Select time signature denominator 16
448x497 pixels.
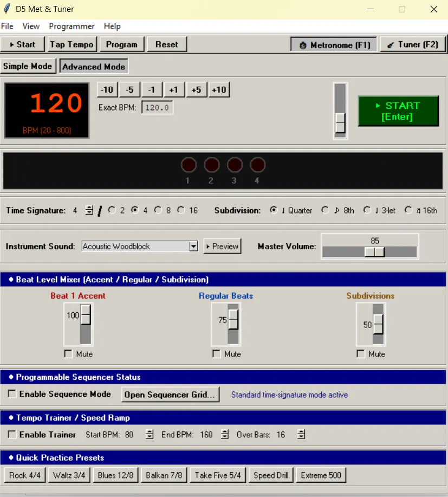click(181, 210)
